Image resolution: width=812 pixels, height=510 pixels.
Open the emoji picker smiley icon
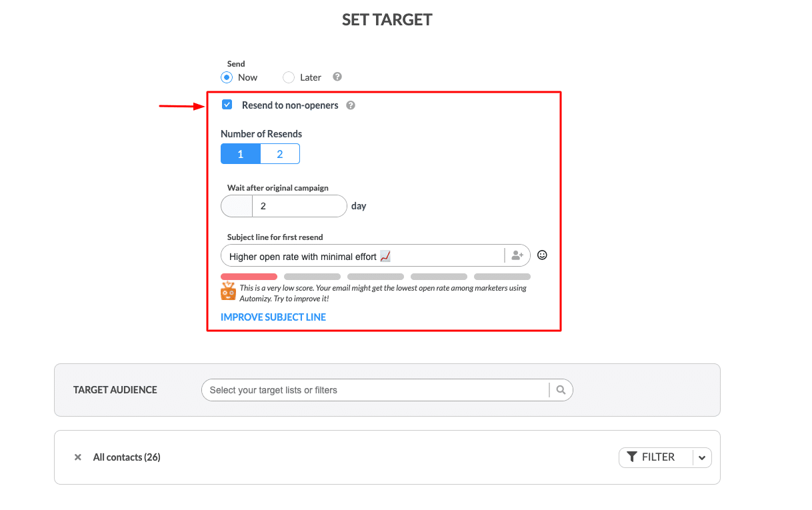(x=542, y=255)
